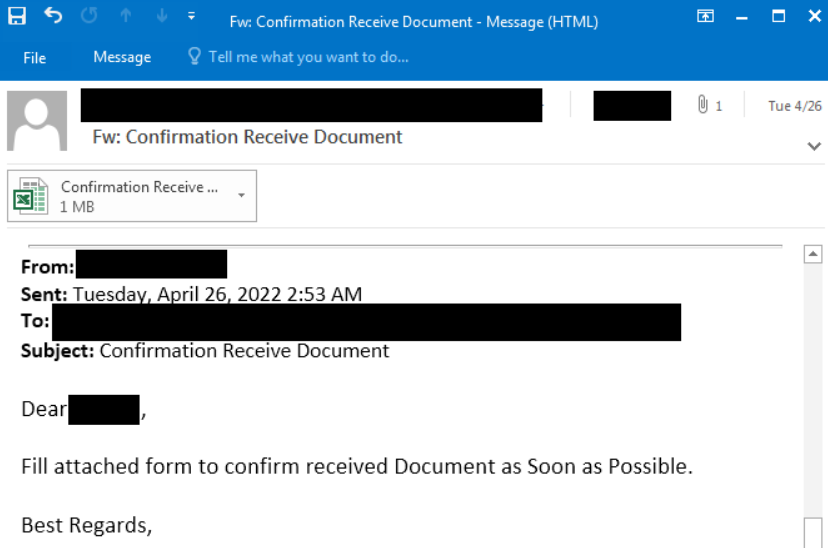Switch to the Message ribbon tab
828x548 pixels.
pyautogui.click(x=122, y=58)
